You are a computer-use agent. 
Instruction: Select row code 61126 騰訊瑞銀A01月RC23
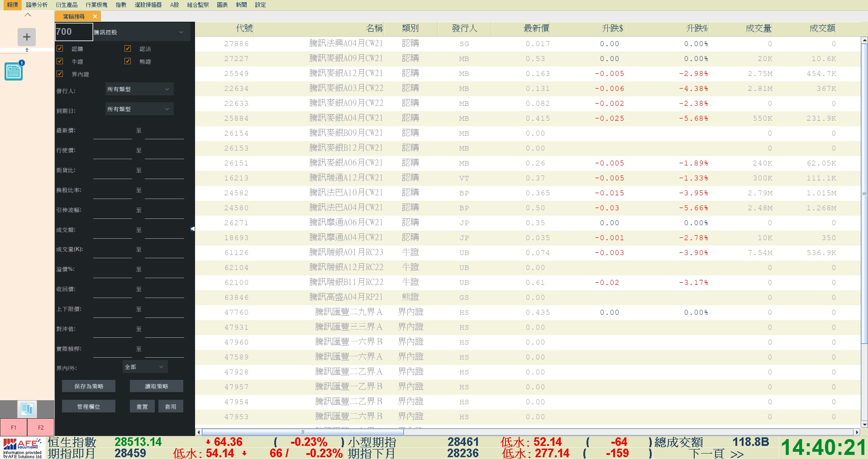click(528, 253)
